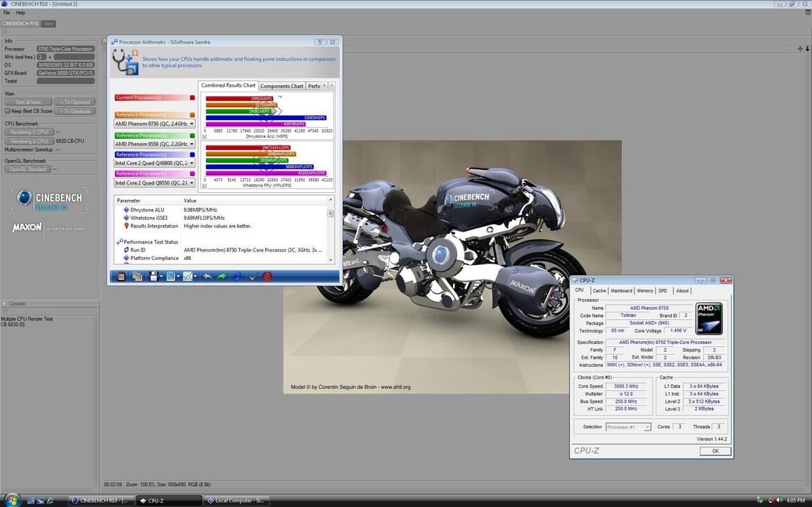
Task: Click the To Database button in Cinebench
Action: click(75, 111)
